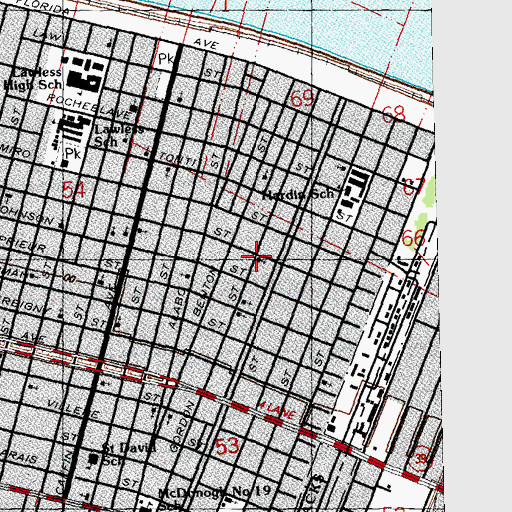Select the 'MIRO' street label
Screen dimensions: 512x512
click(15, 151)
